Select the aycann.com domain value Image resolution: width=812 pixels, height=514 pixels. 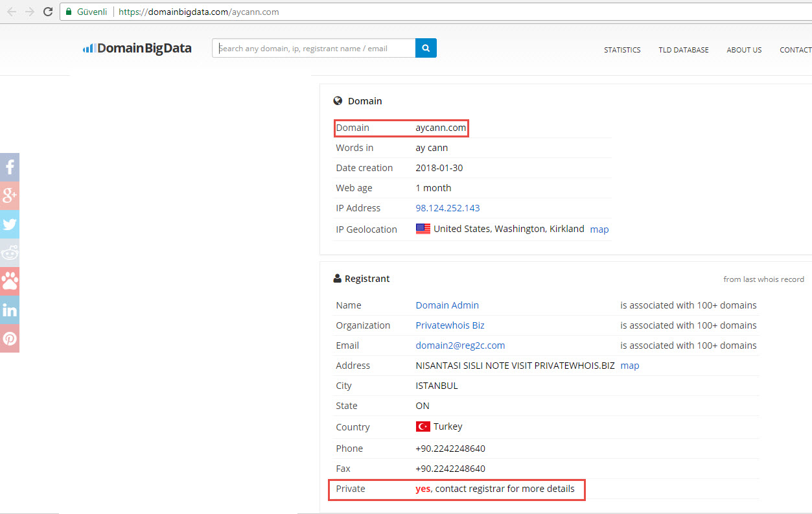441,128
